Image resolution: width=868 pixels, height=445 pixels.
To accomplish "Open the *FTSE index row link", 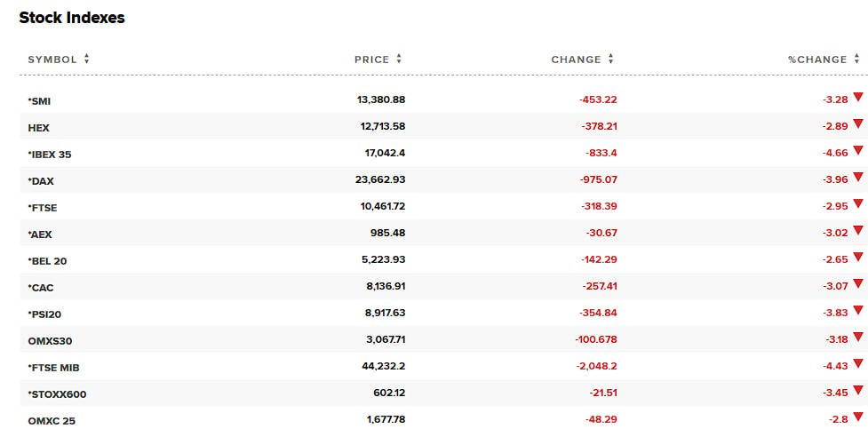I will click(x=43, y=208).
